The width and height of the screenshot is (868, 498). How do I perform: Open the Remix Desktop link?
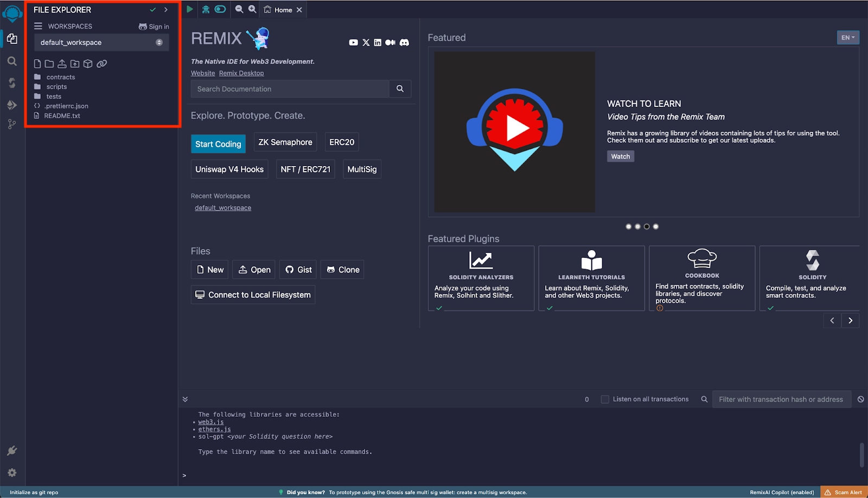241,73
